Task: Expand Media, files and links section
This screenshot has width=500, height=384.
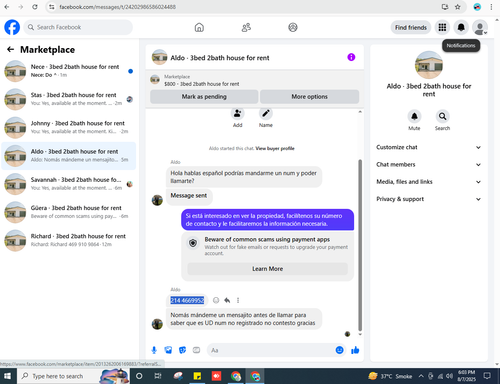Action: (429, 182)
